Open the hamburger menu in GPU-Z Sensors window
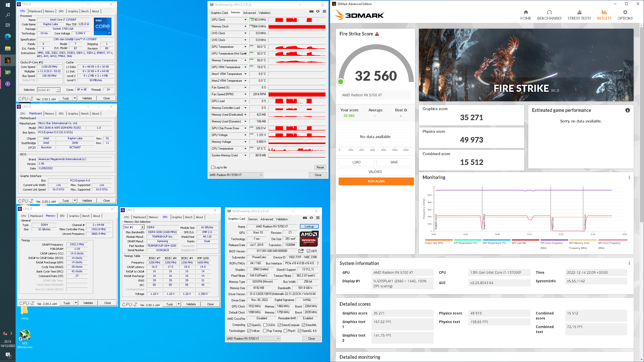 [324, 11]
